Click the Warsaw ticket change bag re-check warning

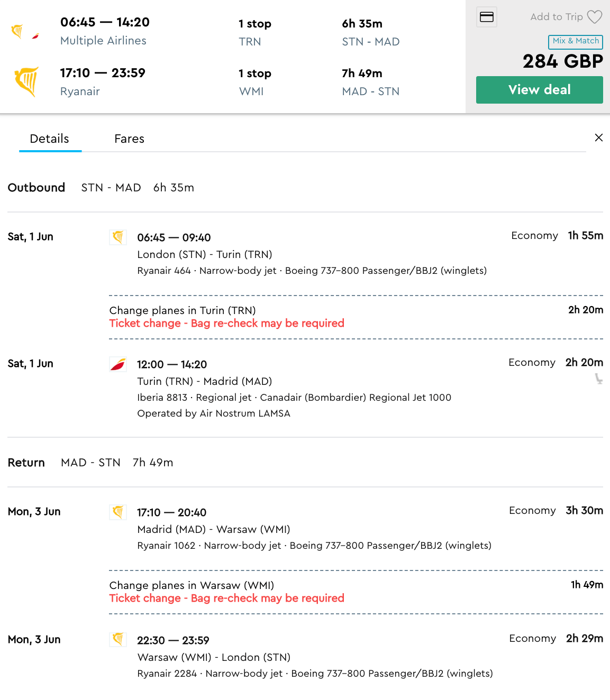[x=226, y=598]
